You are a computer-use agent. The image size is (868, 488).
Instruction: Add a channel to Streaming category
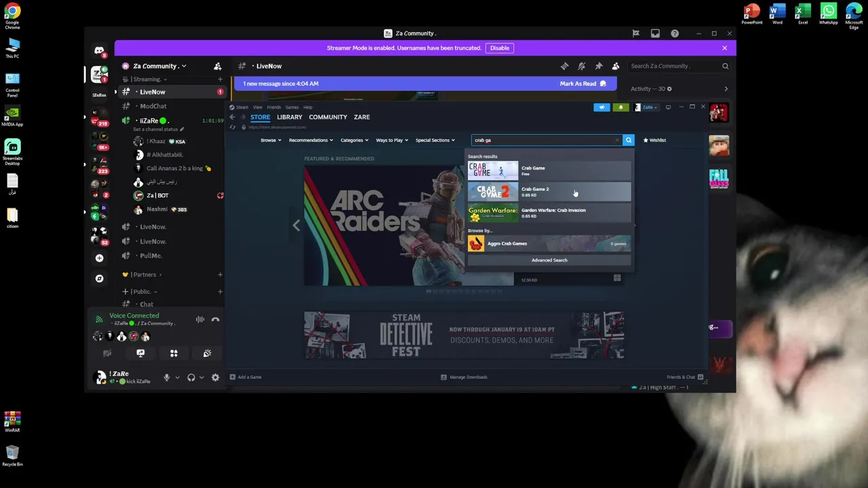220,79
